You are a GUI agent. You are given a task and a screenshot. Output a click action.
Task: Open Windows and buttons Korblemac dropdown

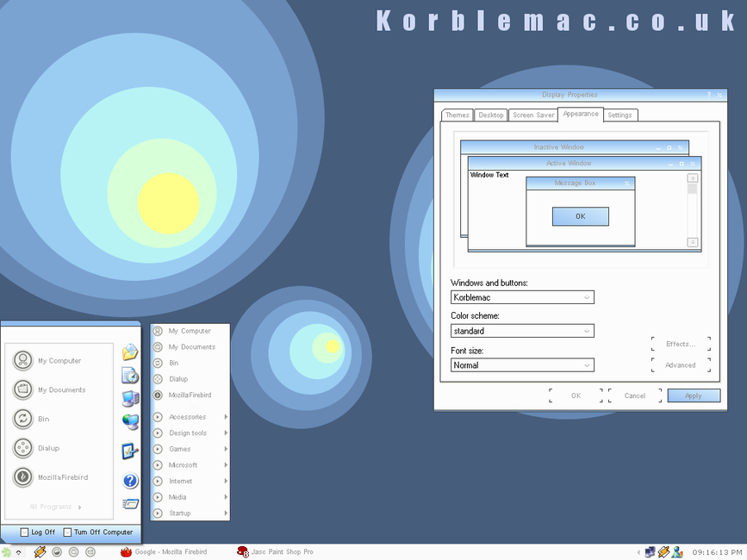click(522, 297)
